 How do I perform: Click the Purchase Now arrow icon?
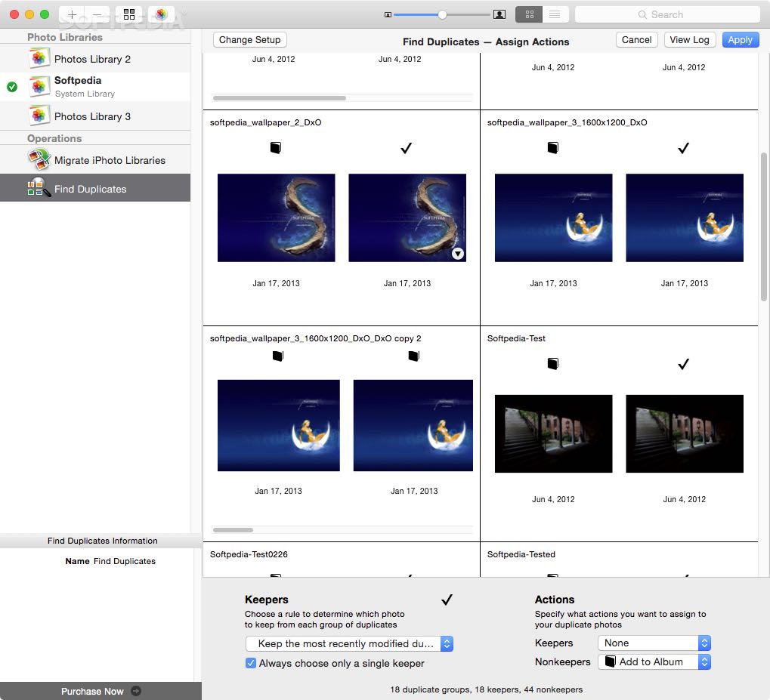[x=136, y=691]
